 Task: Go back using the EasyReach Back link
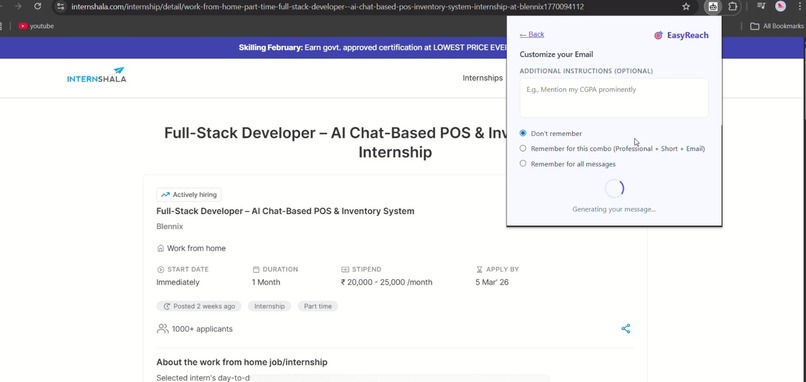[x=532, y=34]
